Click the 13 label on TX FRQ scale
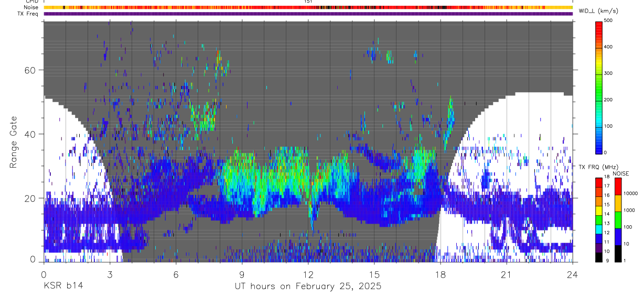The image size is (644, 297). 607,224
